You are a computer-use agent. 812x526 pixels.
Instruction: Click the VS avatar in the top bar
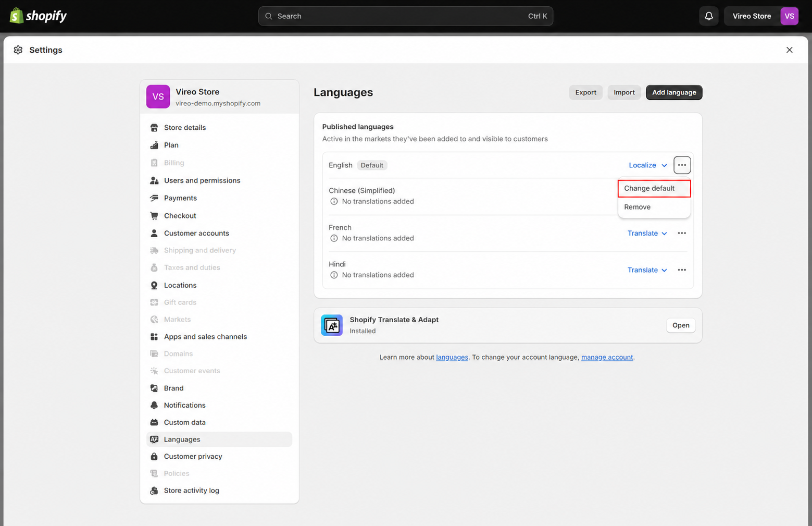click(789, 16)
